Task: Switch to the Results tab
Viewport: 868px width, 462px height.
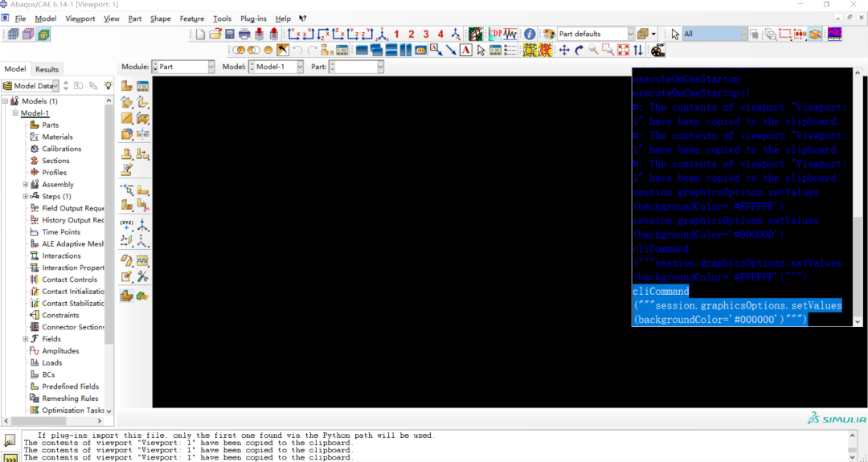Action: tap(47, 69)
